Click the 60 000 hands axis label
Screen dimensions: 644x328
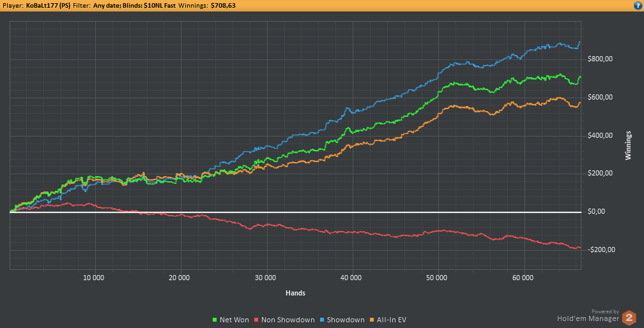coord(524,278)
